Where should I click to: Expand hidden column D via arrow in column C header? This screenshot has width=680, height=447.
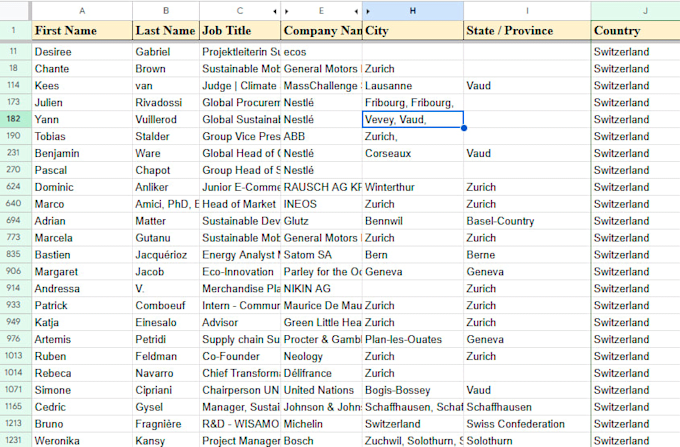point(275,11)
